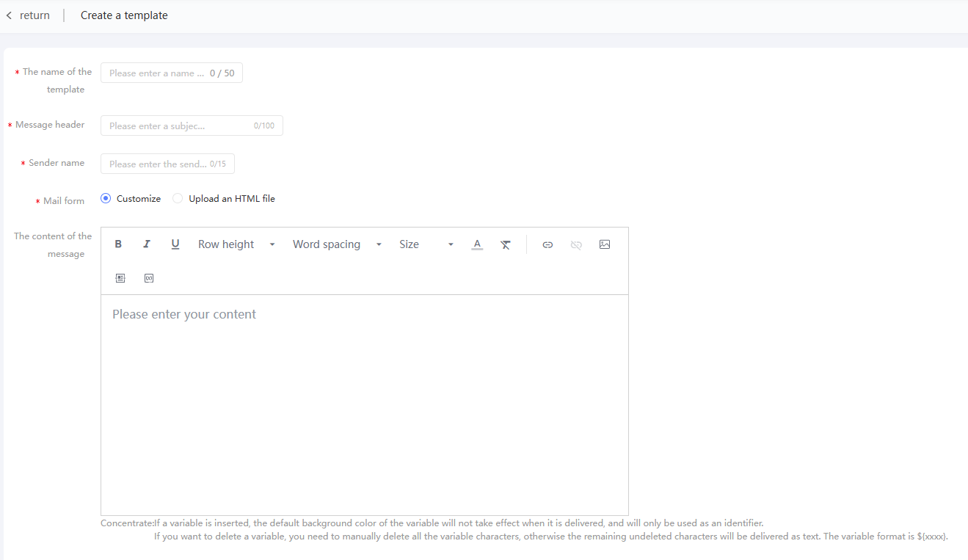Select Upload an HTML file option

coord(224,198)
